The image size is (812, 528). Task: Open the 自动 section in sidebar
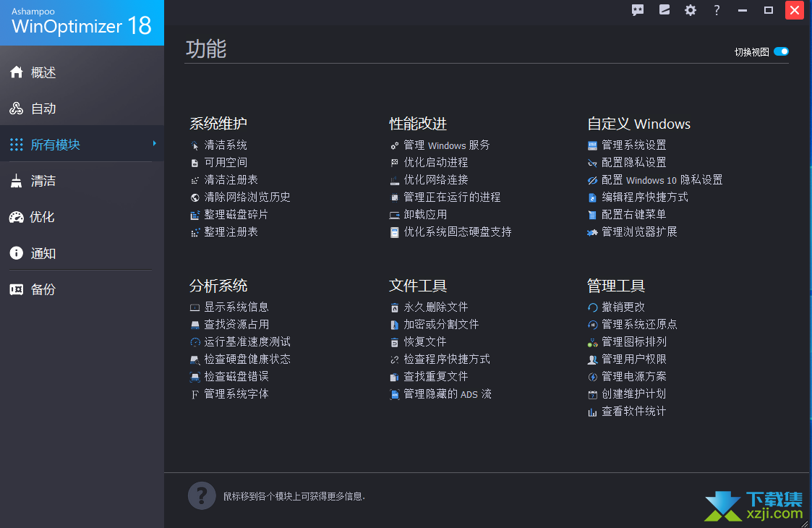click(82, 108)
